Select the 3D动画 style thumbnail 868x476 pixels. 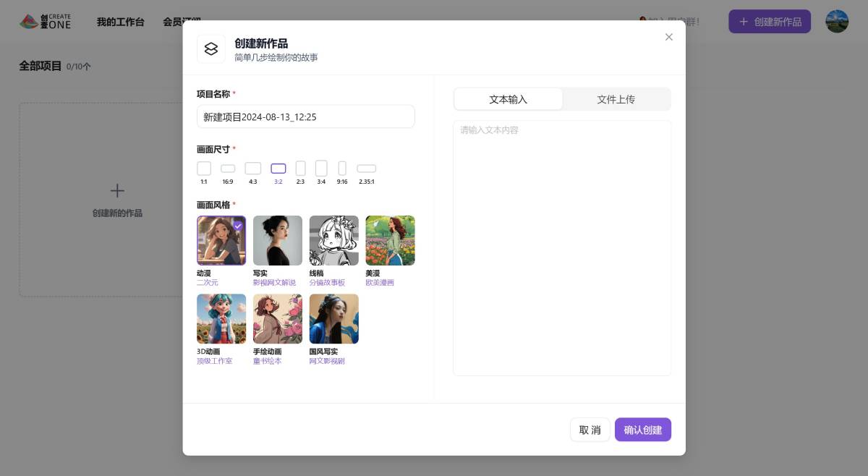221,319
